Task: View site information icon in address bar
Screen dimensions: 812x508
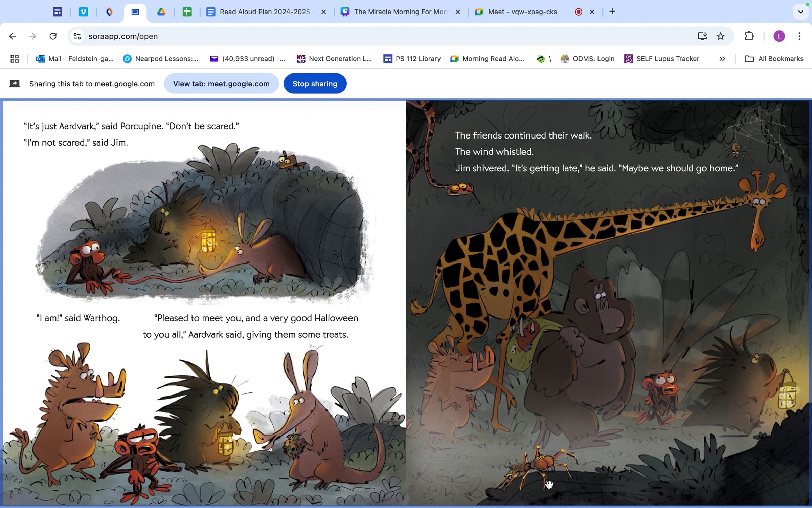Action: pyautogui.click(x=77, y=36)
